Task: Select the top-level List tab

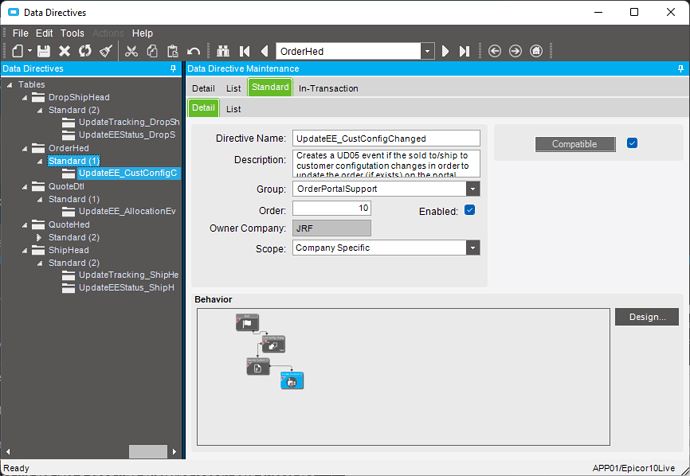Action: tap(233, 88)
